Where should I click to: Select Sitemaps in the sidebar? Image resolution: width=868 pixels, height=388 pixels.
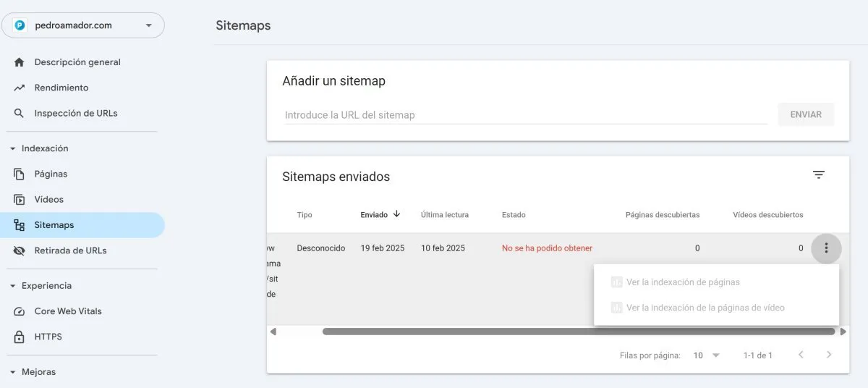82,225
